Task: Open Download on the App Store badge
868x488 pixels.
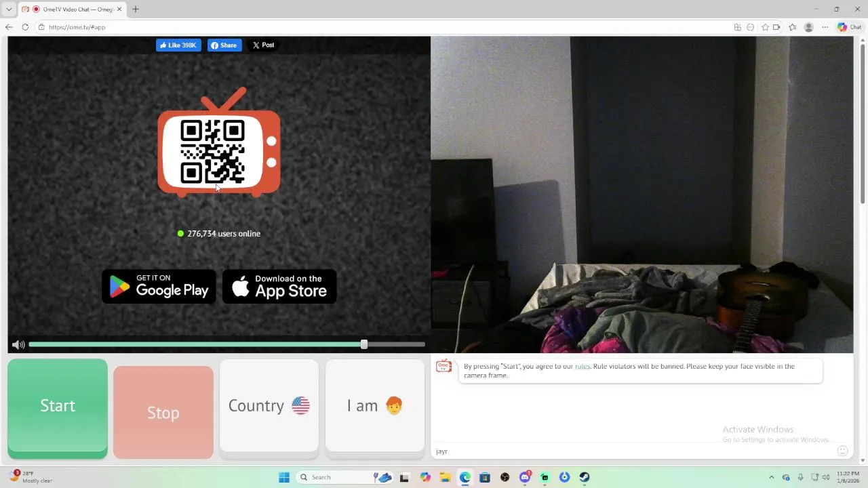Action: pos(279,287)
